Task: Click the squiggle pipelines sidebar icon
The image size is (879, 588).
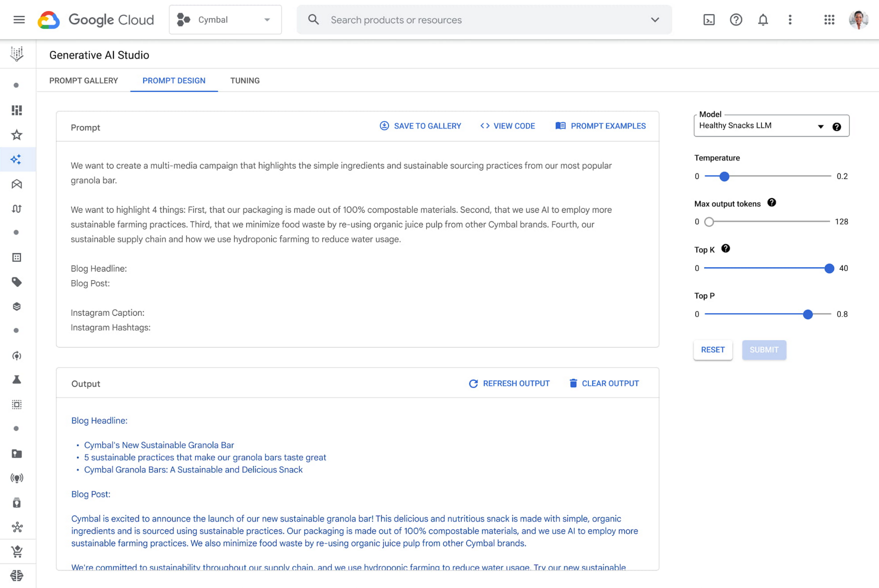Action: click(17, 209)
